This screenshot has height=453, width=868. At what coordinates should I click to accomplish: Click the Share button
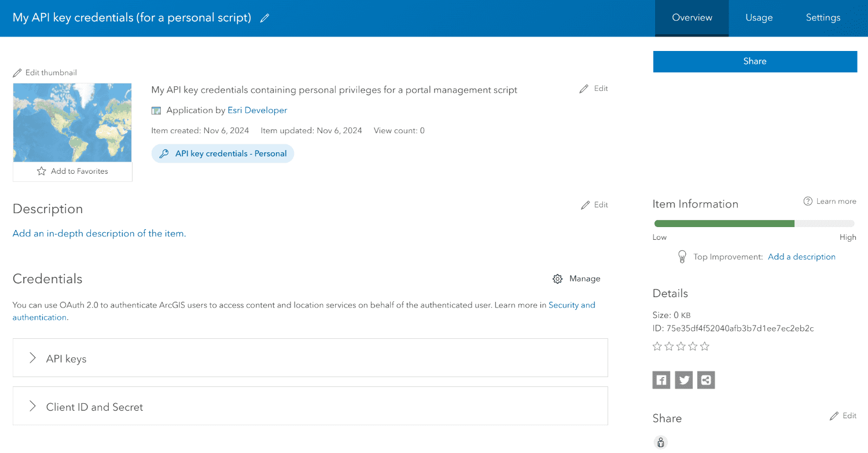pos(755,61)
